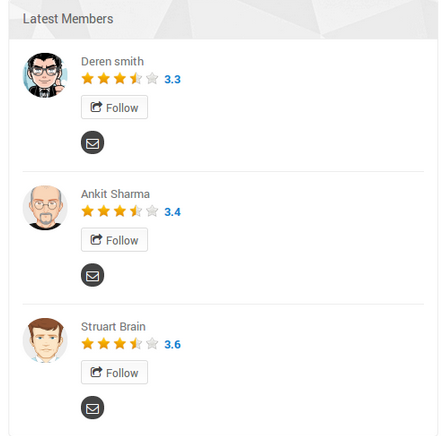Click the 3.6 rating value

tap(172, 344)
